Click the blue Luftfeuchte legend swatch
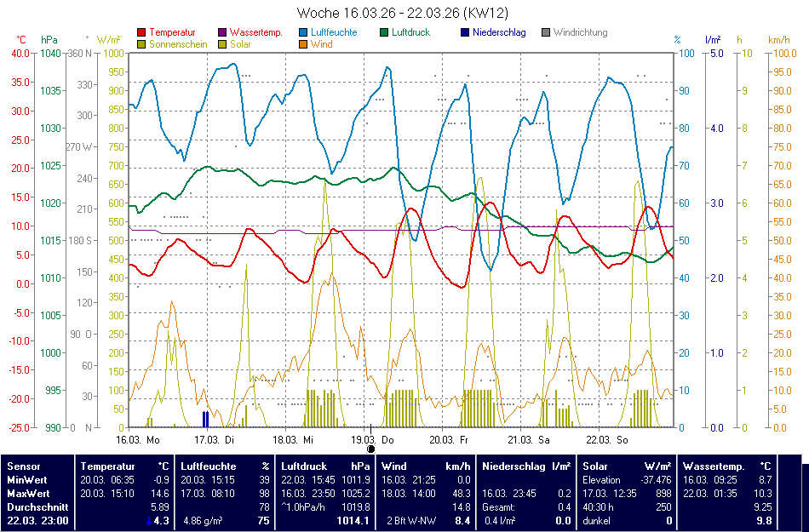This screenshot has width=809, height=532. [x=304, y=33]
